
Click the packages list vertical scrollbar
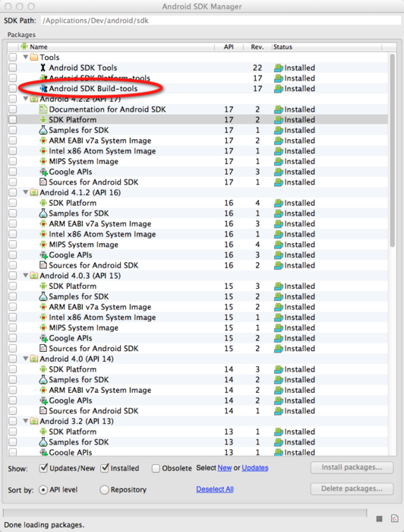393,151
